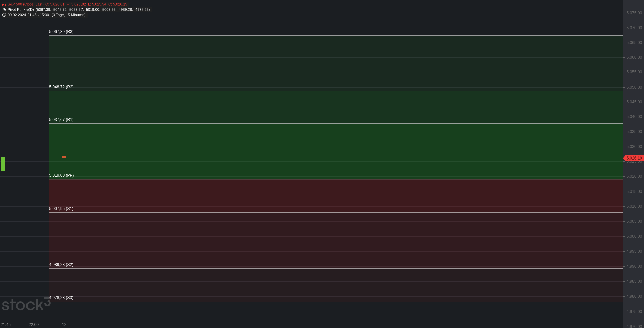
Task: Click the candlestick icon beside S&P 500
Action: pos(4,4)
